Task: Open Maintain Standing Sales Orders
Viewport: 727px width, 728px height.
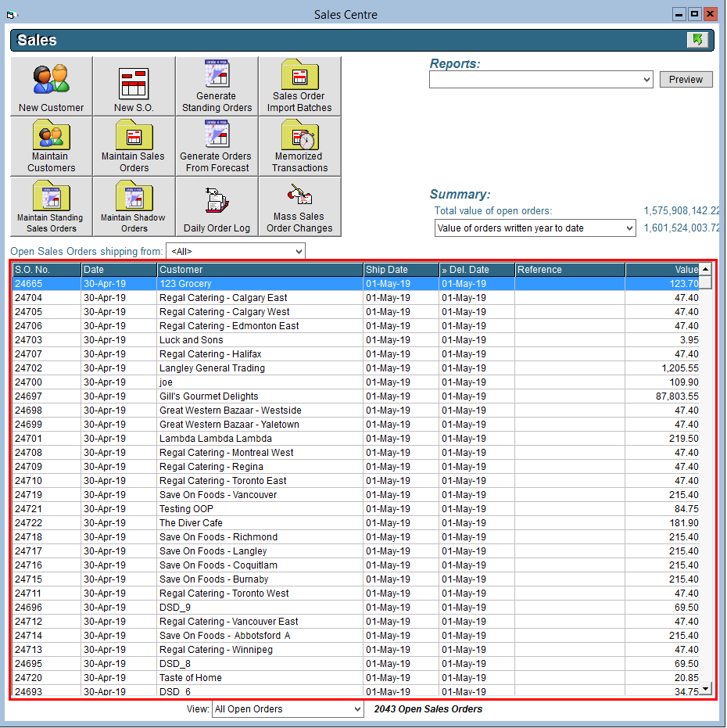Action: pyautogui.click(x=51, y=206)
